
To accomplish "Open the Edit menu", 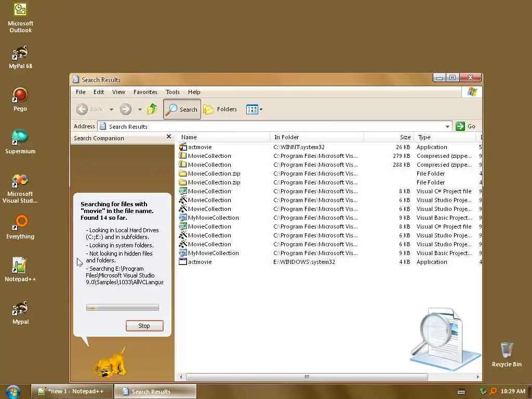I will [99, 92].
